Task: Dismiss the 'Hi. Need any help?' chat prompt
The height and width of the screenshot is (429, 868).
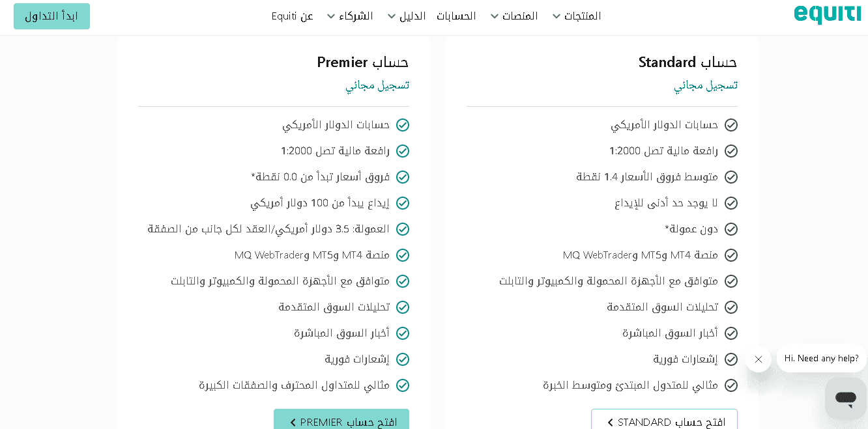Action: (x=758, y=359)
